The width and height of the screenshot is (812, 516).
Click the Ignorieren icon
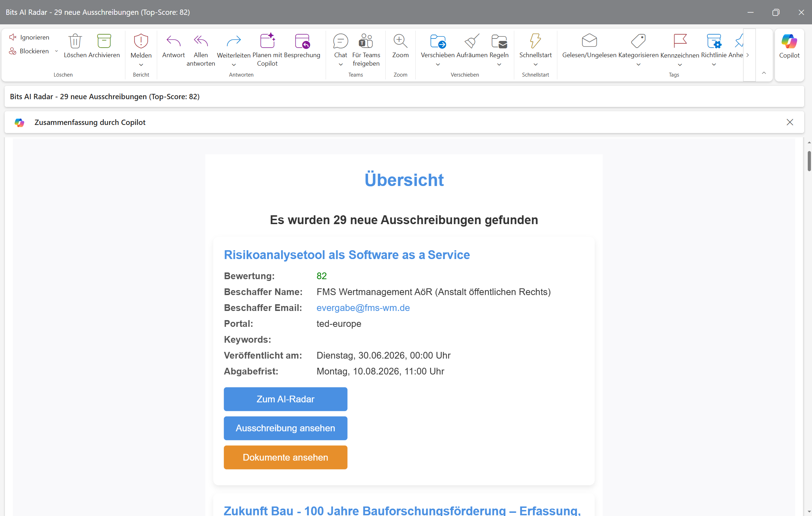pyautogui.click(x=13, y=37)
